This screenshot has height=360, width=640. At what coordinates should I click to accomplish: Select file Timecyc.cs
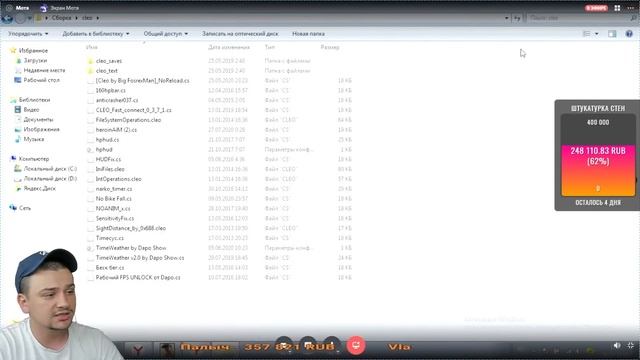109,238
